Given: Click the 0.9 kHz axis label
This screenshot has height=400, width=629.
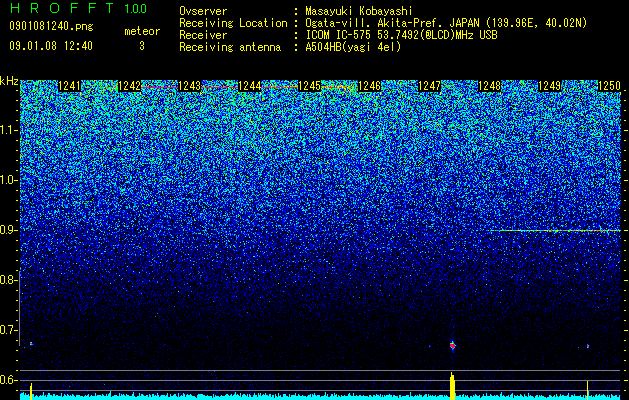Looking at the screenshot, I should tap(9, 230).
